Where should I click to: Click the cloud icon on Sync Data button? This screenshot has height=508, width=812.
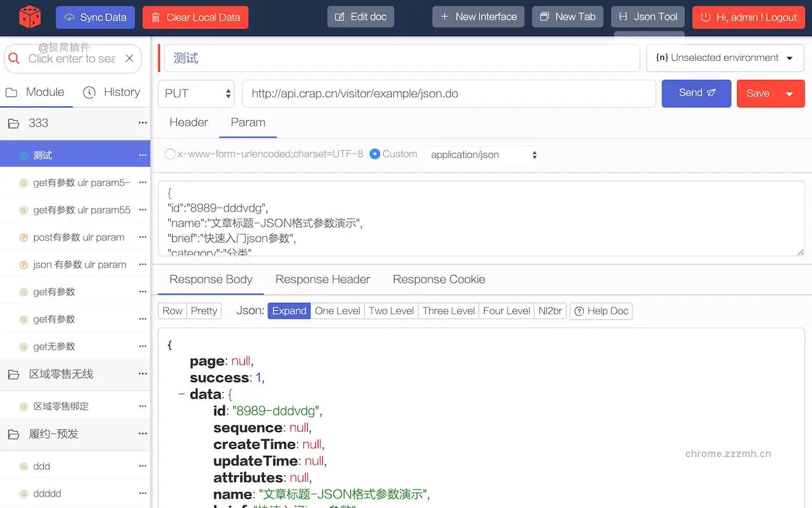coord(68,17)
